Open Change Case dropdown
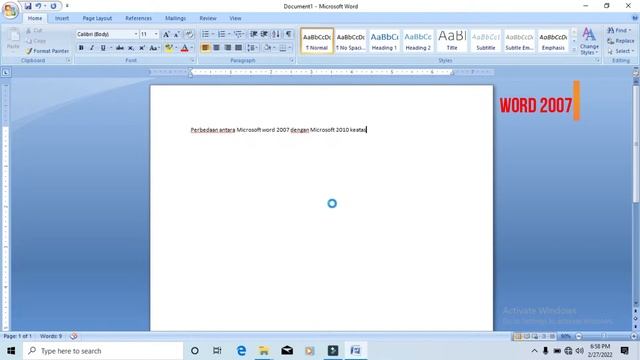Image resolution: width=640 pixels, height=360 pixels. [x=154, y=48]
